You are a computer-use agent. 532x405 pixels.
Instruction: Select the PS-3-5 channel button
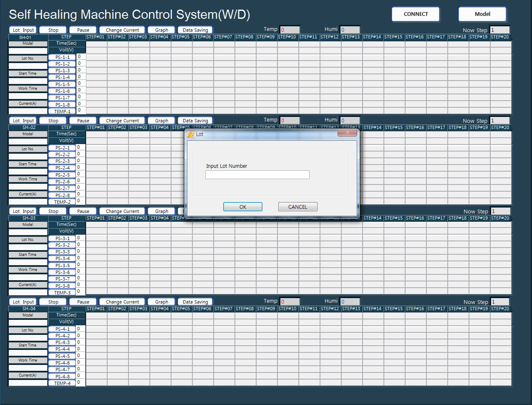tap(62, 266)
